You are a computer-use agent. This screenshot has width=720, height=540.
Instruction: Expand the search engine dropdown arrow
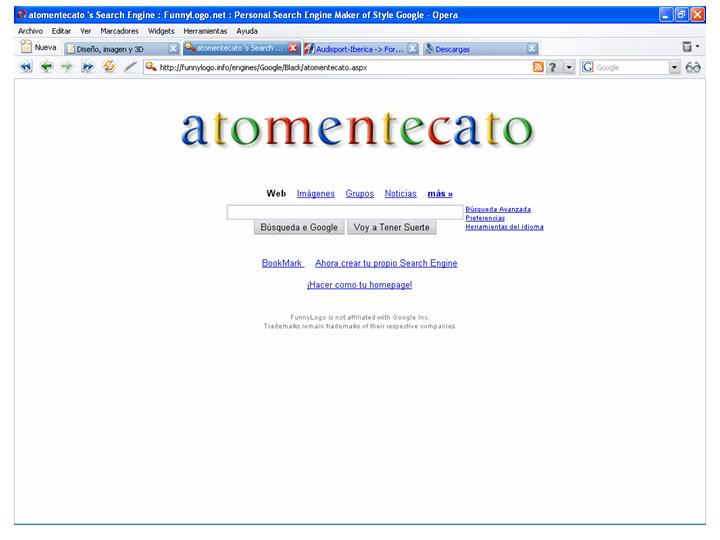click(x=674, y=68)
